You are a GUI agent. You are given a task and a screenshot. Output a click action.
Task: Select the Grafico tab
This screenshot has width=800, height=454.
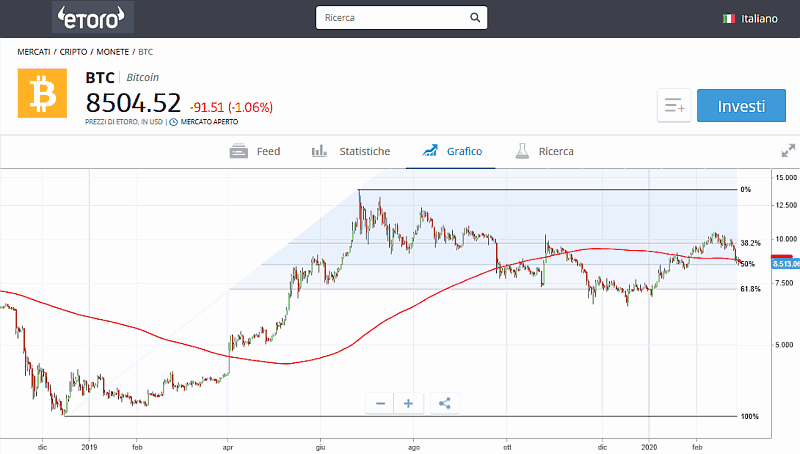(x=452, y=151)
